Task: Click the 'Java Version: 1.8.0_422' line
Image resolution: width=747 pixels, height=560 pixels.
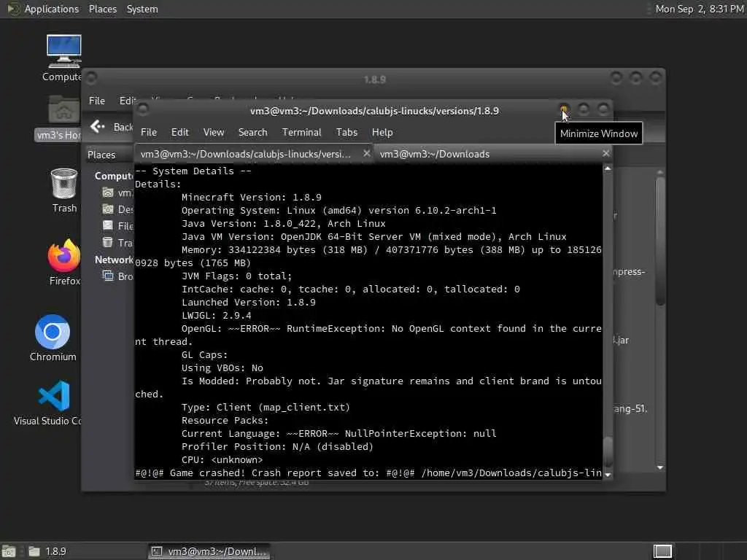Action: pos(284,223)
